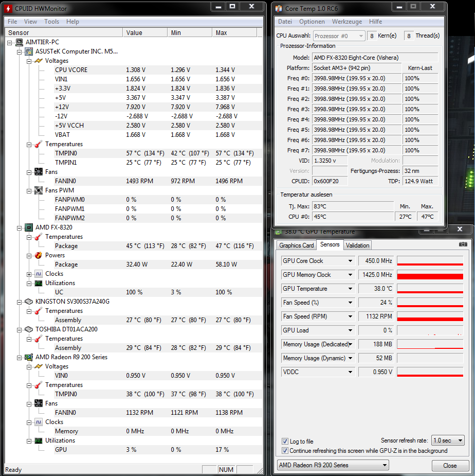The width and height of the screenshot is (475, 476).
Task: Click the Radeon Utilizations graph icon
Action: point(39,440)
